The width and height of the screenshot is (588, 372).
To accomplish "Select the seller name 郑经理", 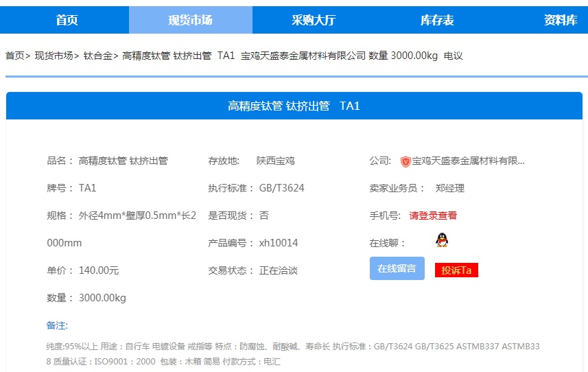I will 449,188.
